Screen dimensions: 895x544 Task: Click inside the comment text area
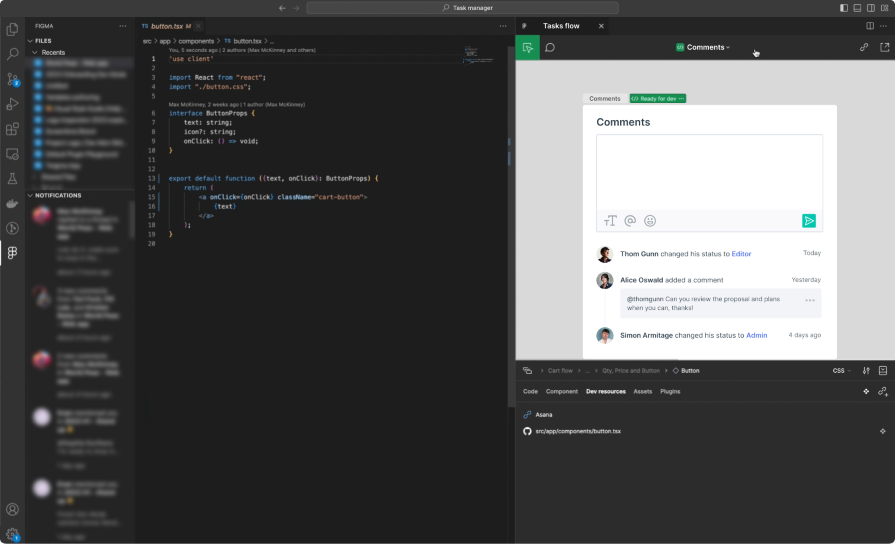[x=709, y=170]
